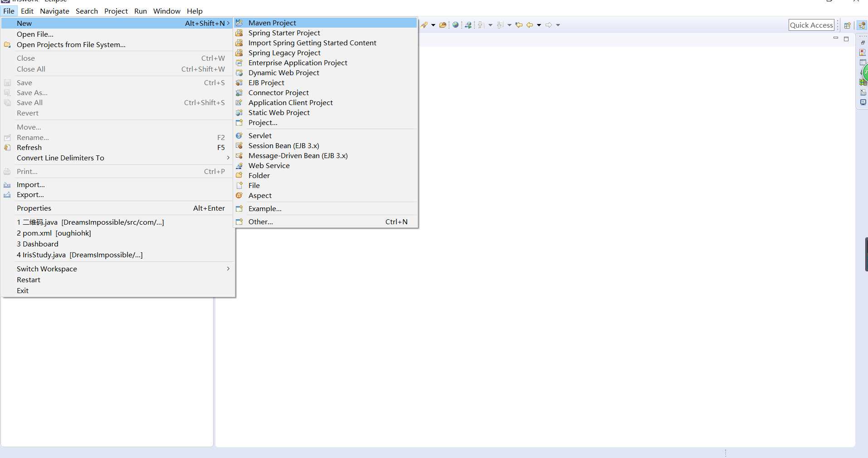The width and height of the screenshot is (868, 458).
Task: Open the Help menu
Action: pos(195,11)
